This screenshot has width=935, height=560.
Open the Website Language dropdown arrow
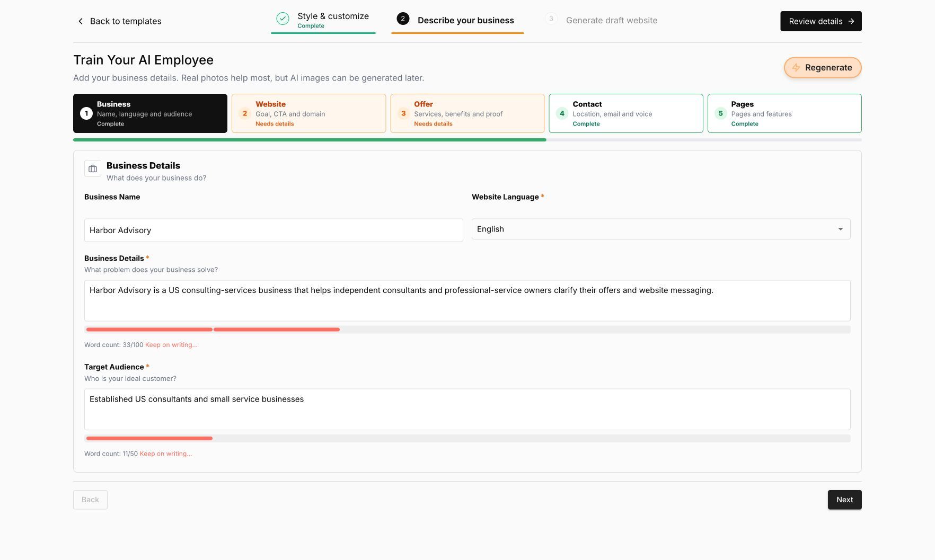[x=841, y=229]
